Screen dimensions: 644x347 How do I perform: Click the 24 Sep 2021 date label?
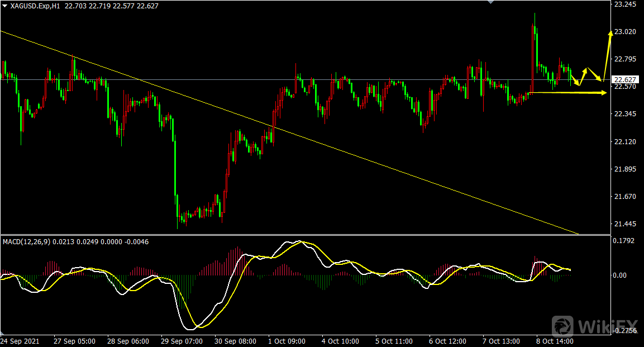click(20, 340)
